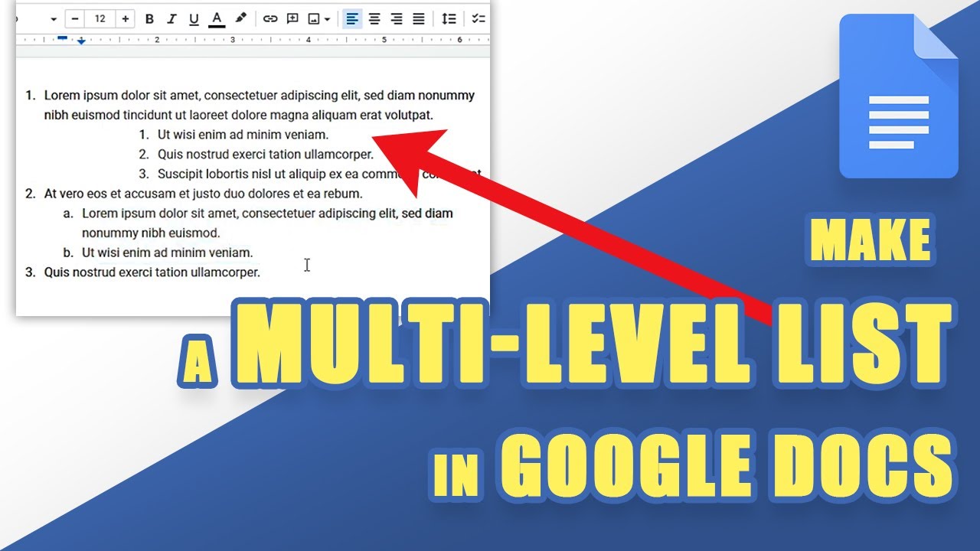Open the font family dropdown arrow
The image size is (980, 551).
[54, 19]
